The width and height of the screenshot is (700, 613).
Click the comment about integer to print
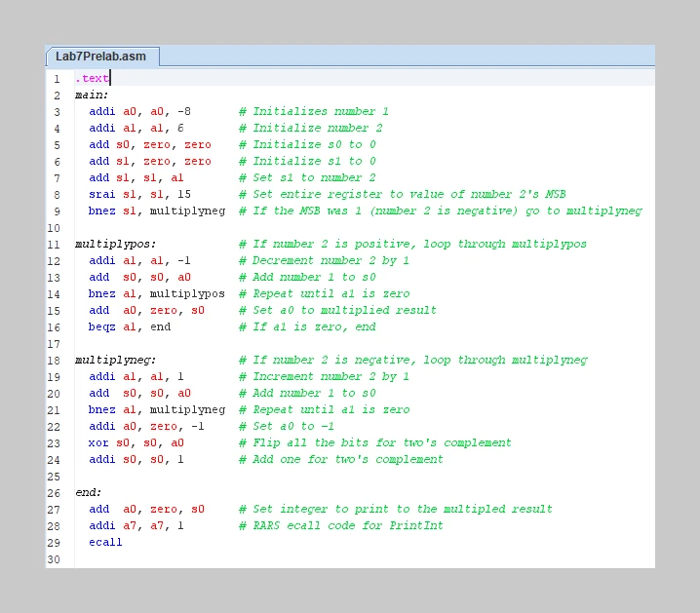pyautogui.click(x=396, y=509)
